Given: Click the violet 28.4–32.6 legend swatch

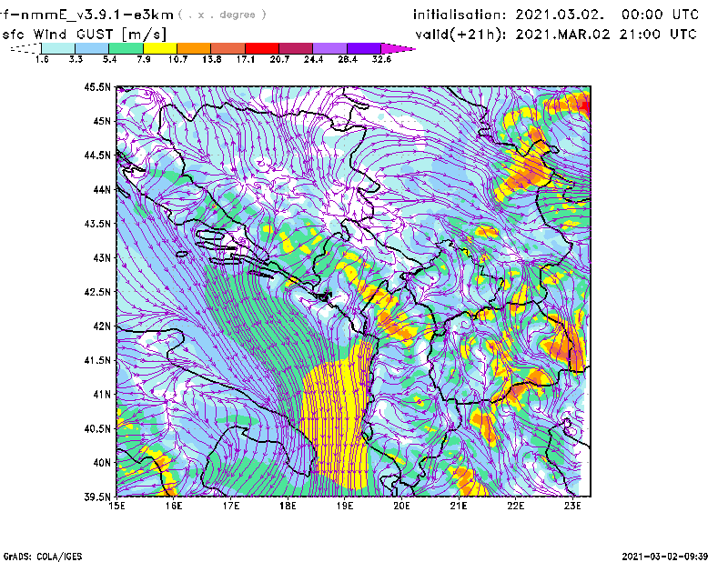Looking at the screenshot, I should (363, 48).
